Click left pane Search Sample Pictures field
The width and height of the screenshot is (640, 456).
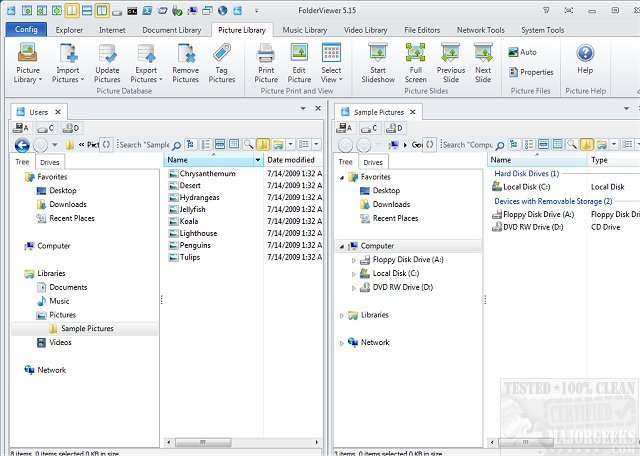(144, 145)
